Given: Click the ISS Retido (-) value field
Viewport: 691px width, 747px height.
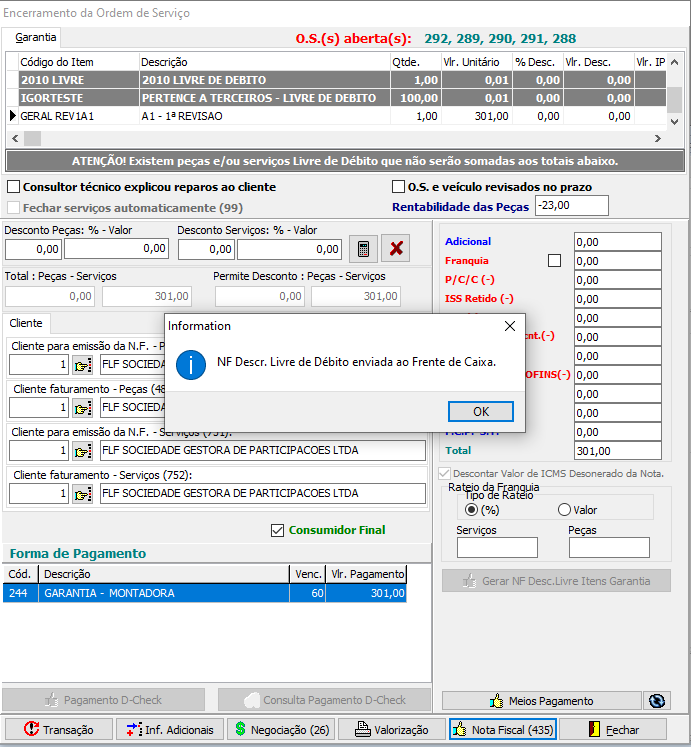Looking at the screenshot, I should (x=618, y=299).
